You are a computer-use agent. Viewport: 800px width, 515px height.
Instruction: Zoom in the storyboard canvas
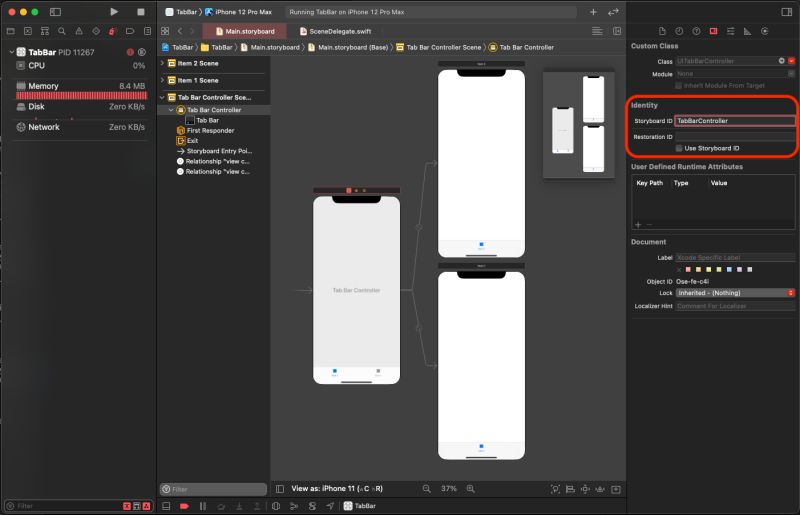click(x=470, y=488)
